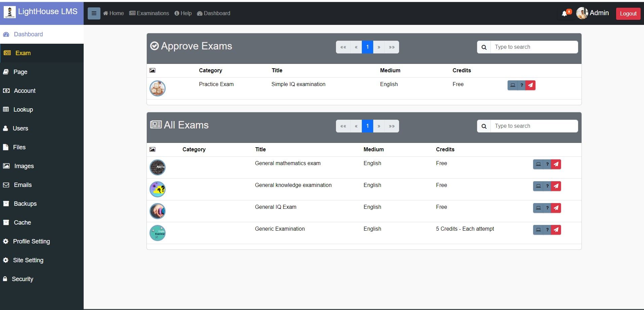
Task: Click the laptop icon for General IQ Exam
Action: tap(538, 208)
